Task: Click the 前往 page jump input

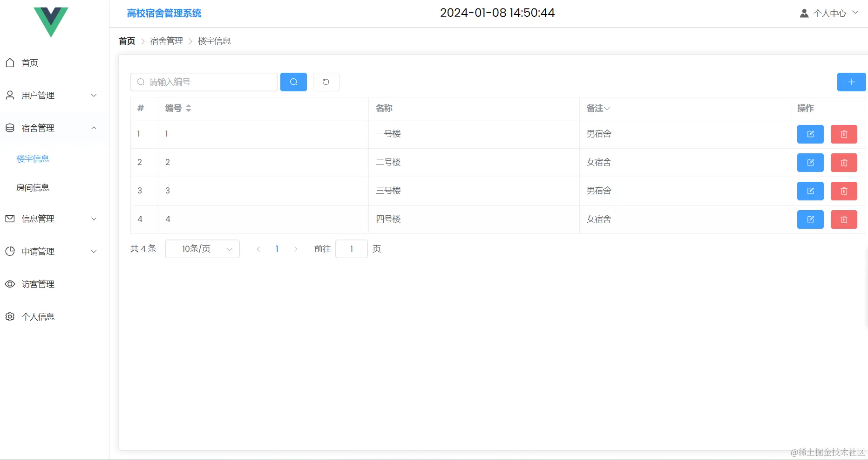Action: pyautogui.click(x=352, y=249)
